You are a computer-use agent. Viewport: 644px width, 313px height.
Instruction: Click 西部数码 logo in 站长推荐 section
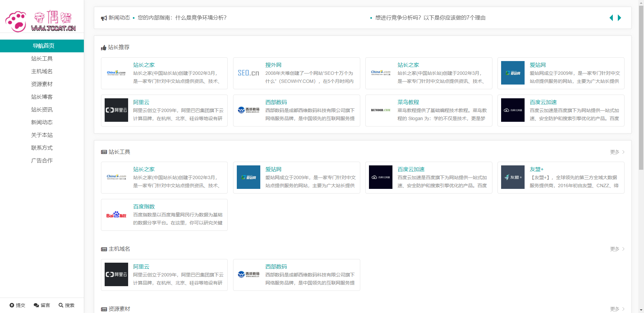249,110
